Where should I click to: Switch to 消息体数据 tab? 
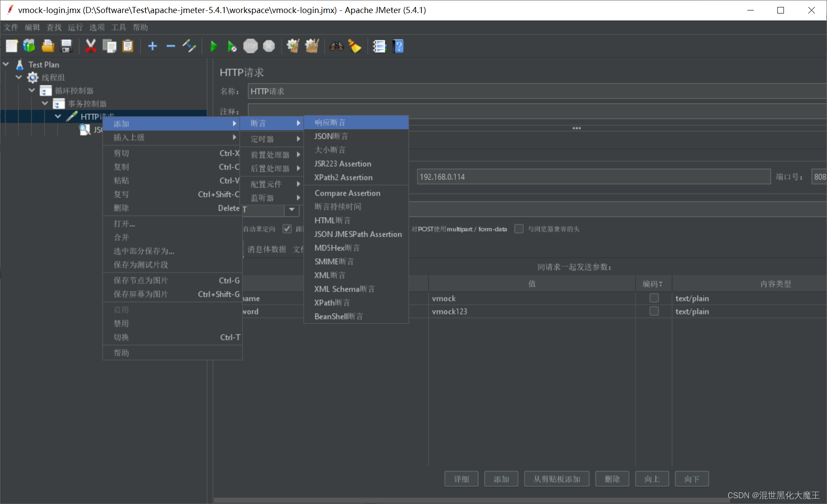point(267,249)
